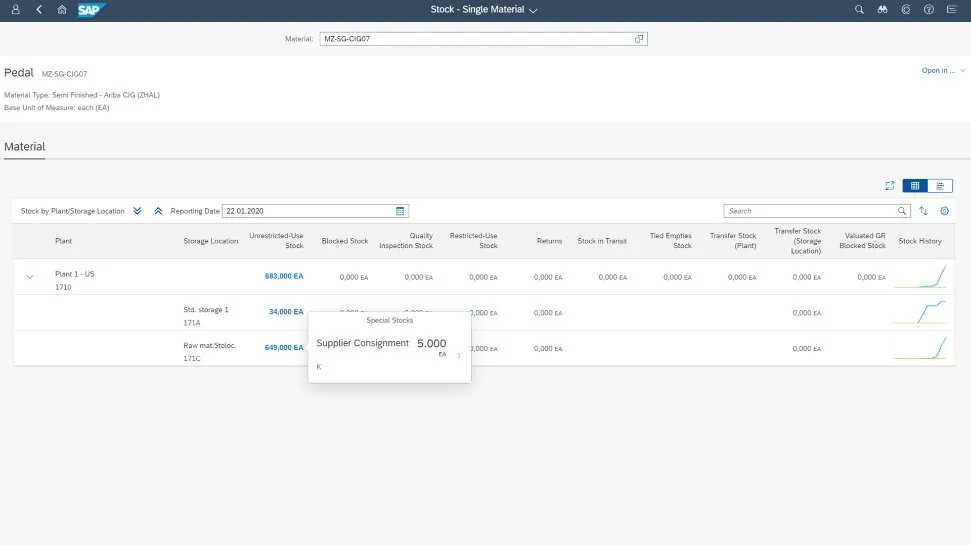
Task: Open the search icon in the top bar
Action: click(x=859, y=9)
